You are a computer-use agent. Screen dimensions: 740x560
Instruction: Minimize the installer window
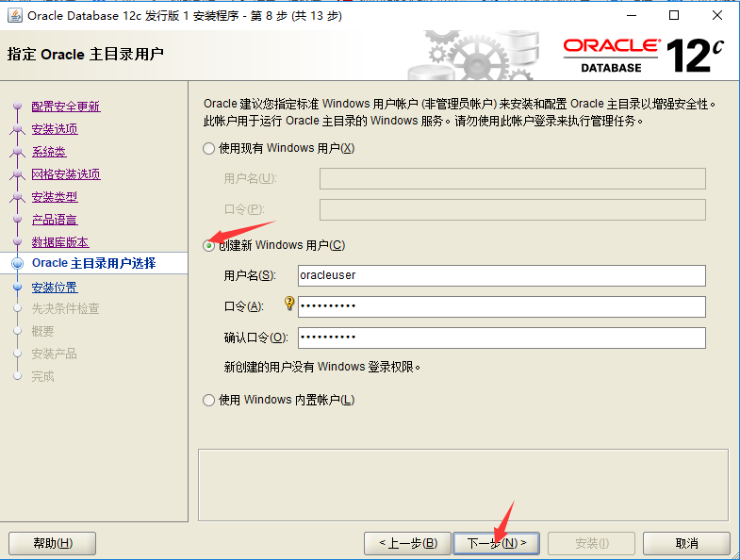tap(632, 16)
